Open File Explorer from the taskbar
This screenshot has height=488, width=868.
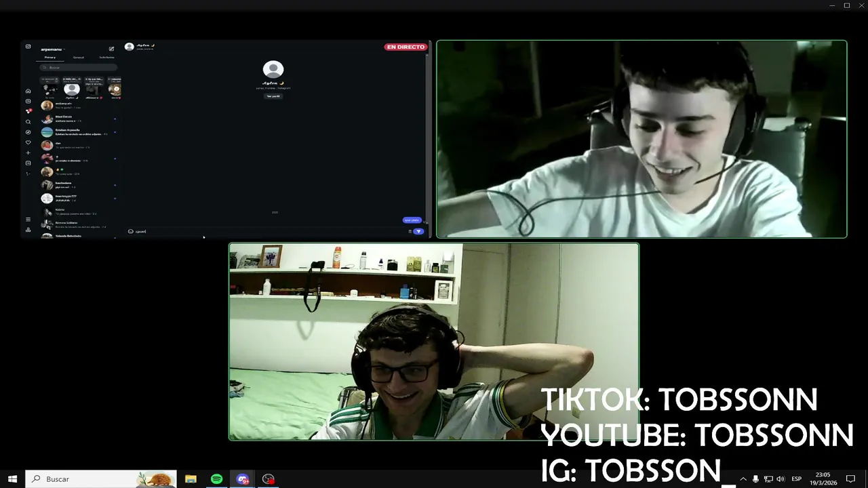pyautogui.click(x=191, y=479)
